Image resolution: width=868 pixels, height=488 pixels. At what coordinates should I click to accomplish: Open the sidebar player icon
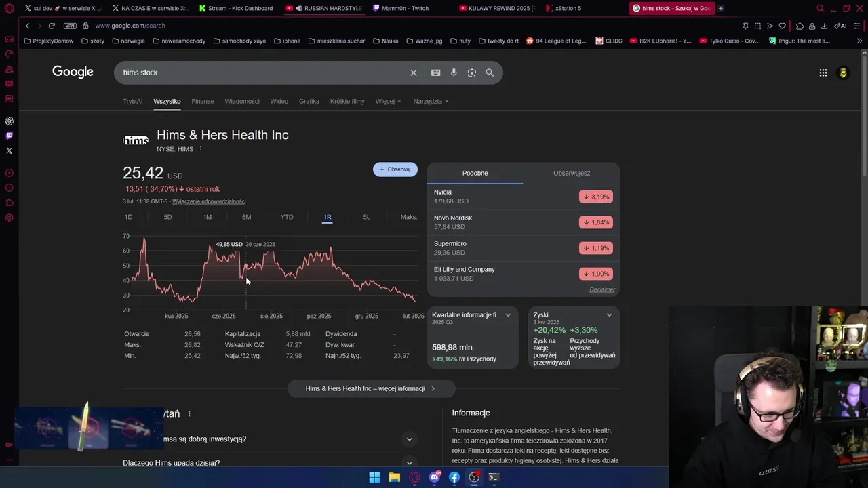(9, 173)
